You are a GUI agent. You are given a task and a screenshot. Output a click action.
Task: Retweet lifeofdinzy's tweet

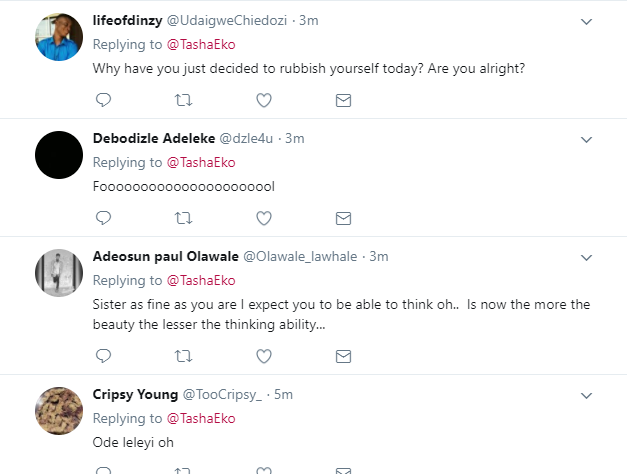183,100
